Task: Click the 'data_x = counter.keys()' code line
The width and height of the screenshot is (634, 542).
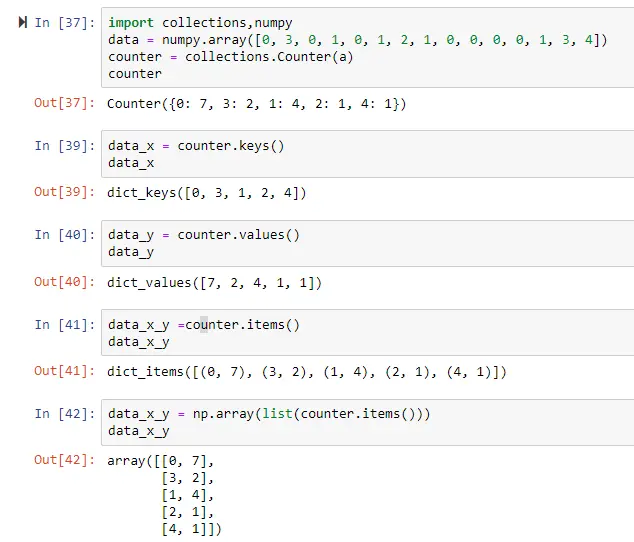Action: (x=196, y=146)
